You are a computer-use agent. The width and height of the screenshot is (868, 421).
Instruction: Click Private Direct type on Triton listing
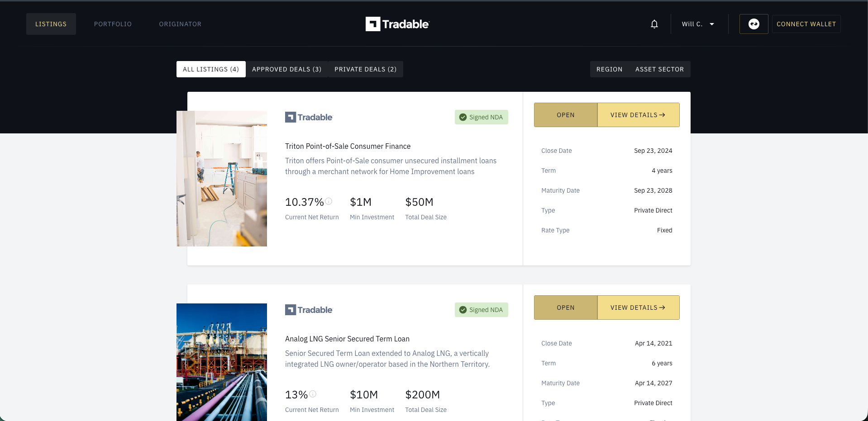tap(653, 210)
